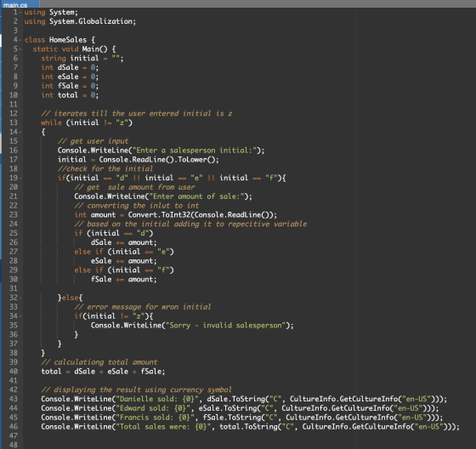Collapse the else block fold at line 32
Image resolution: width=476 pixels, height=449 pixels.
click(20, 298)
